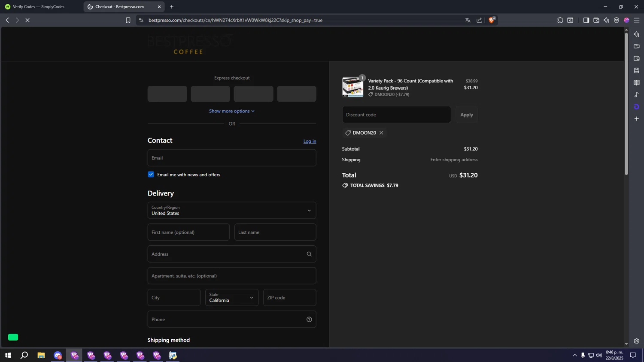Focus the ZIP code field

(290, 297)
